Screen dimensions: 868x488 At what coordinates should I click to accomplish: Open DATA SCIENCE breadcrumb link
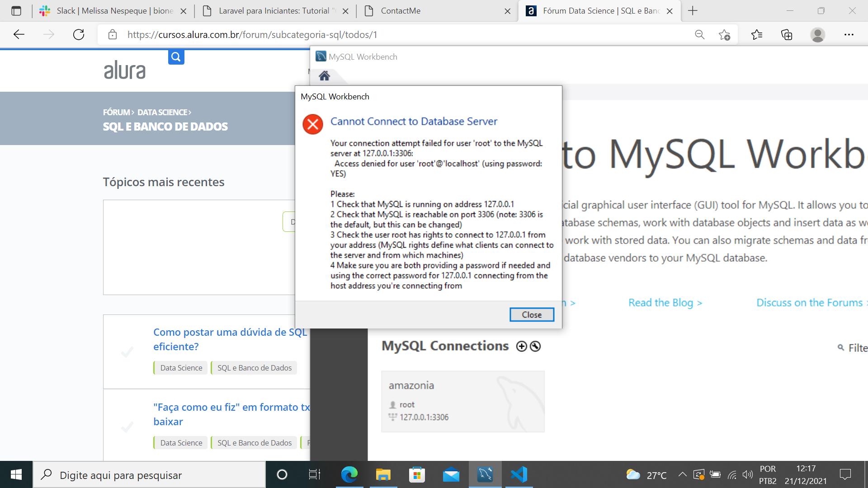pos(162,112)
